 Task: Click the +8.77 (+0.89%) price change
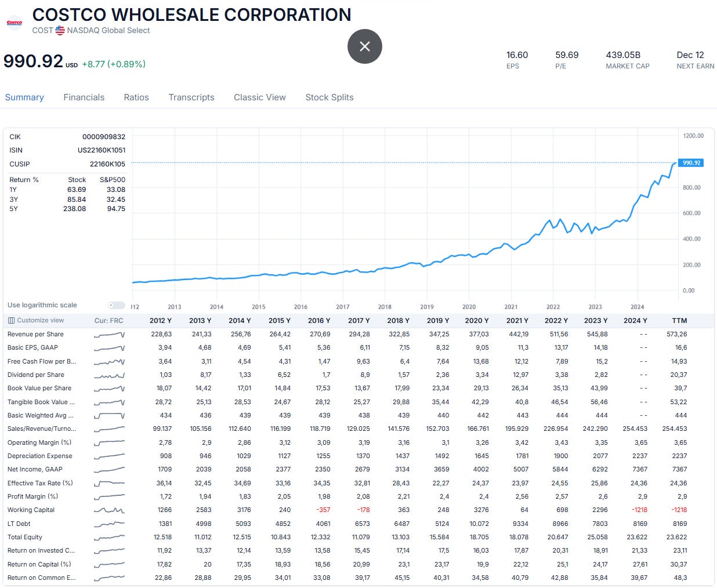[114, 64]
